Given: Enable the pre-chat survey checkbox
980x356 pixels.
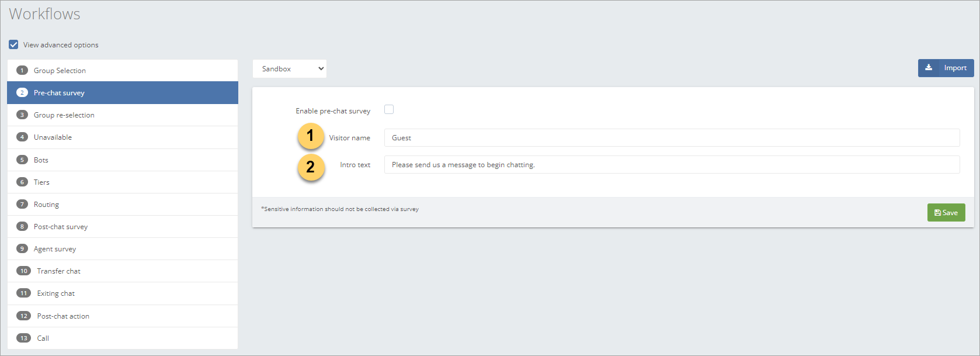Looking at the screenshot, I should coord(389,109).
